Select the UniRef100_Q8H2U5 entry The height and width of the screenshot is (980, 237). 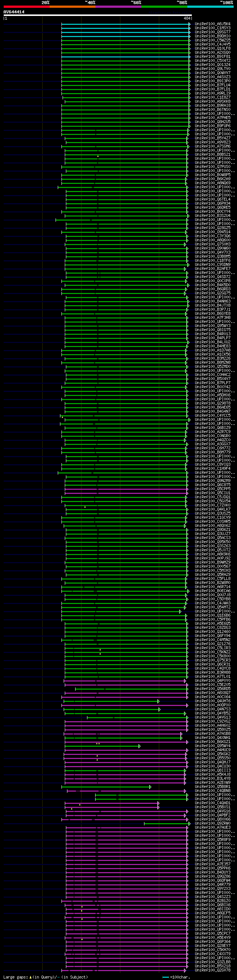(x=213, y=122)
